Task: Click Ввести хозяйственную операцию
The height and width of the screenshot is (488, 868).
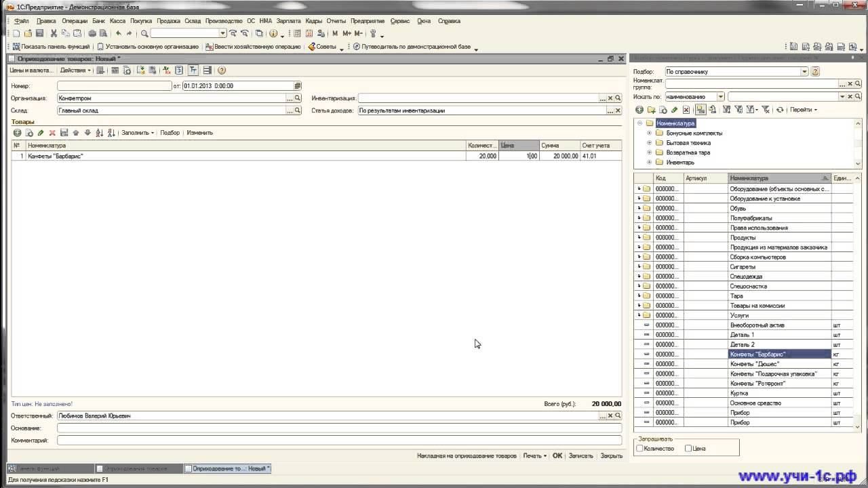Action: (x=253, y=47)
